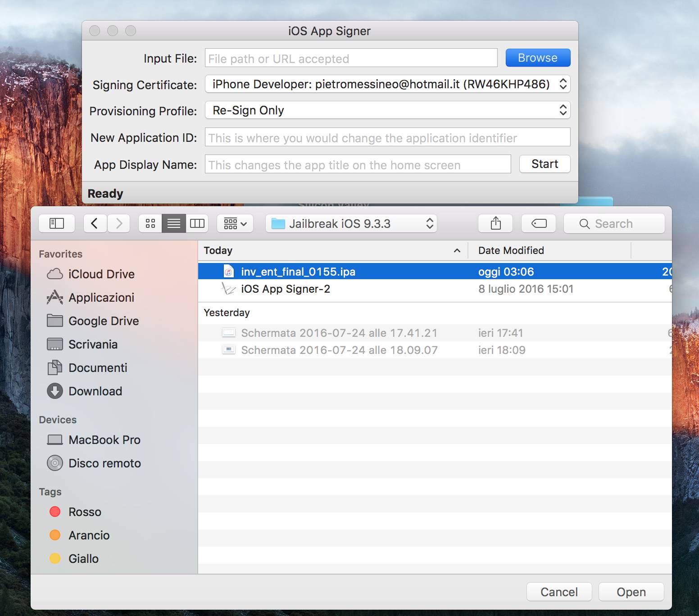Open the item arrangement dropdown
This screenshot has width=699, height=616.
click(235, 223)
